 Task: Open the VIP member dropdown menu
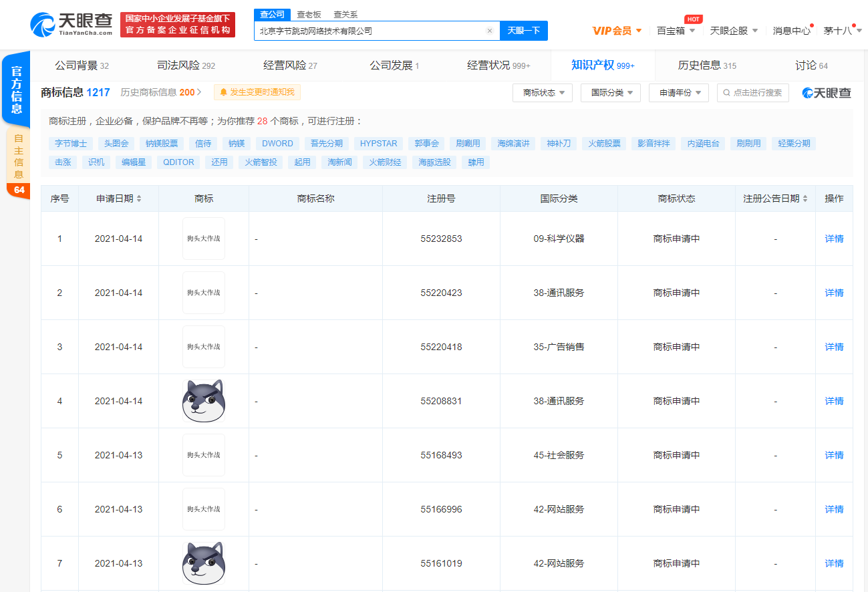click(617, 31)
